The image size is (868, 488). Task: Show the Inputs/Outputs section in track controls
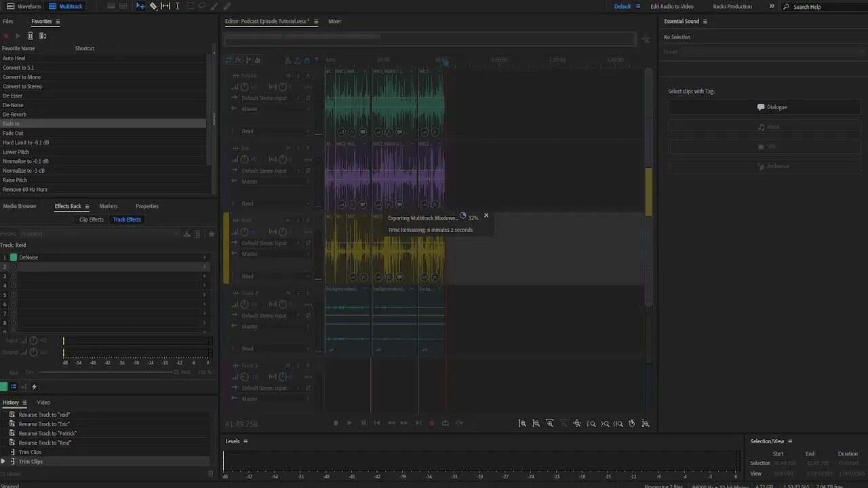[229, 60]
